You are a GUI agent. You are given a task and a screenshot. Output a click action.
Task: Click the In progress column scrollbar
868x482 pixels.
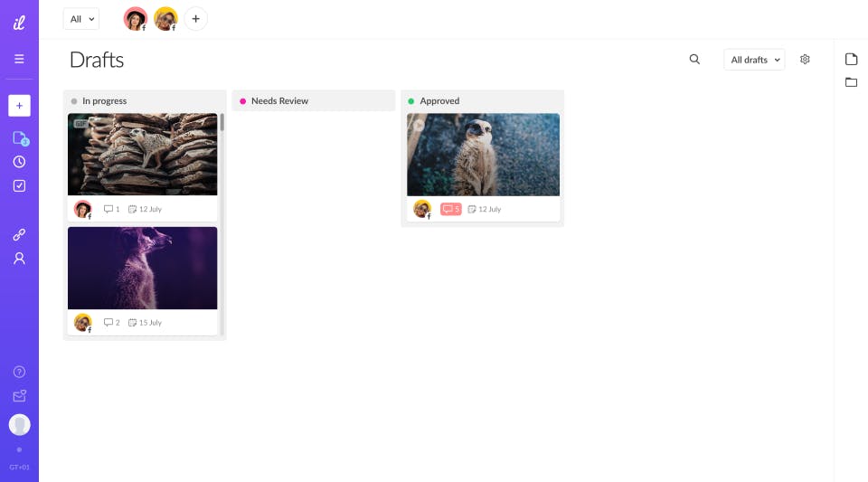pyautogui.click(x=222, y=122)
